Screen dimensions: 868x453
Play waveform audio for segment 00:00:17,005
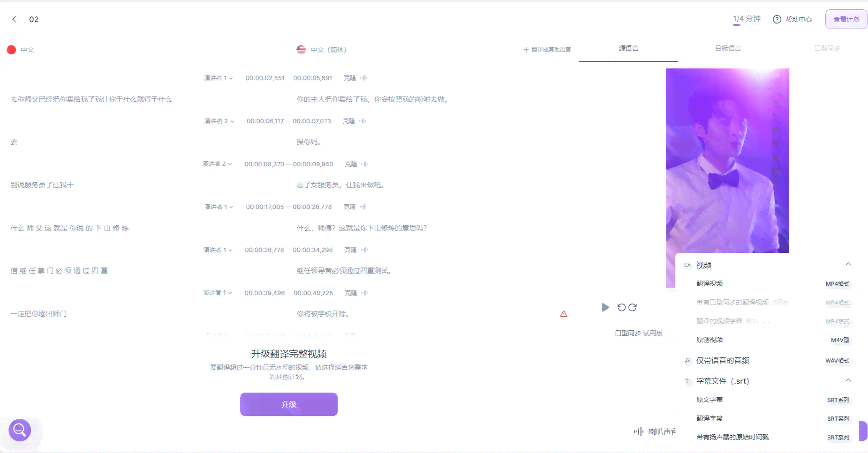tap(363, 207)
